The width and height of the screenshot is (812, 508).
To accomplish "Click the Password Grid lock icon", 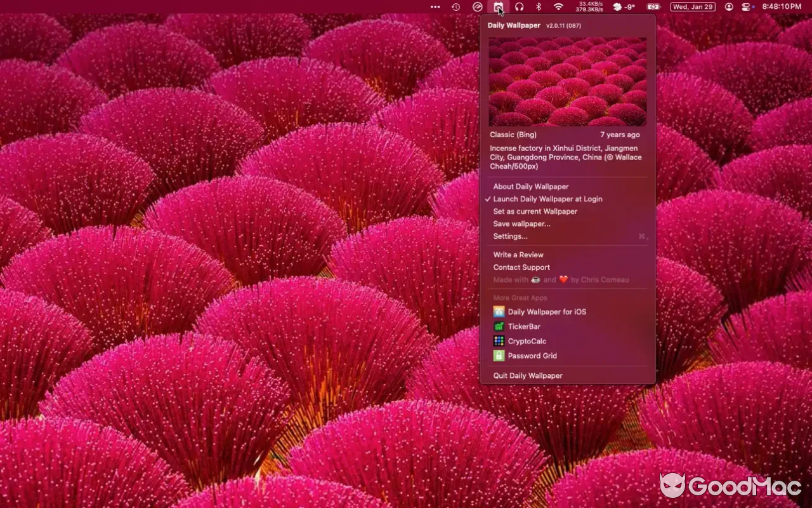I will [499, 356].
